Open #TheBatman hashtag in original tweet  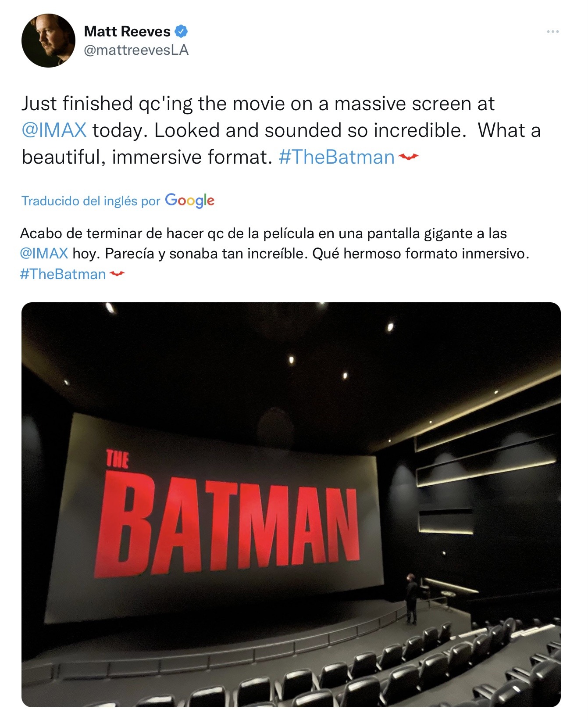click(x=336, y=157)
